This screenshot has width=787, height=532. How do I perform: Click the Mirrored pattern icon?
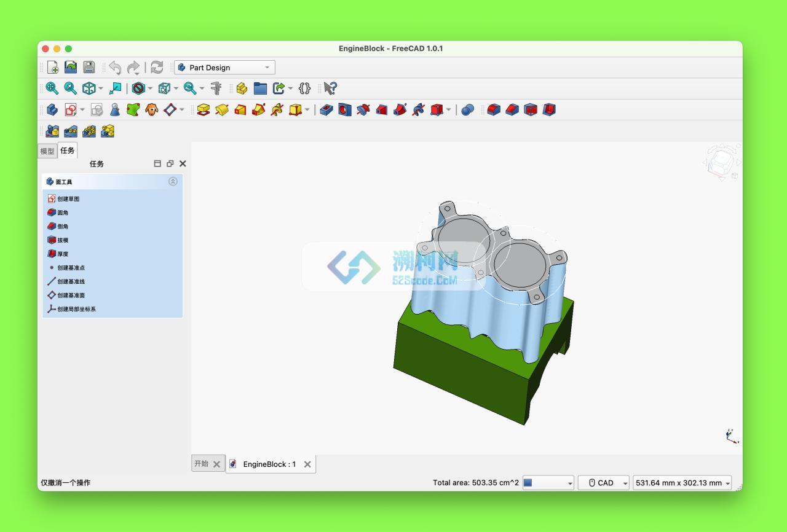pos(52,131)
